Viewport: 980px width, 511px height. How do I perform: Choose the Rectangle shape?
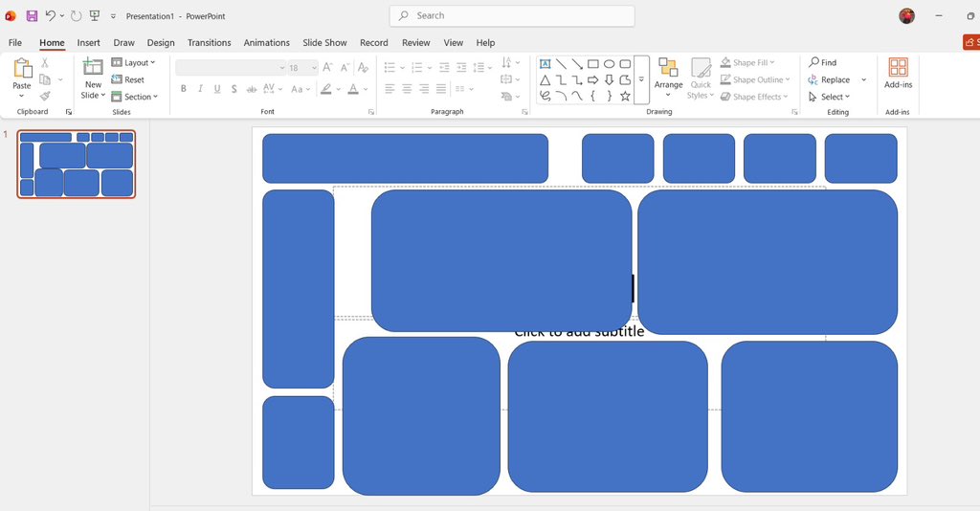click(x=593, y=64)
